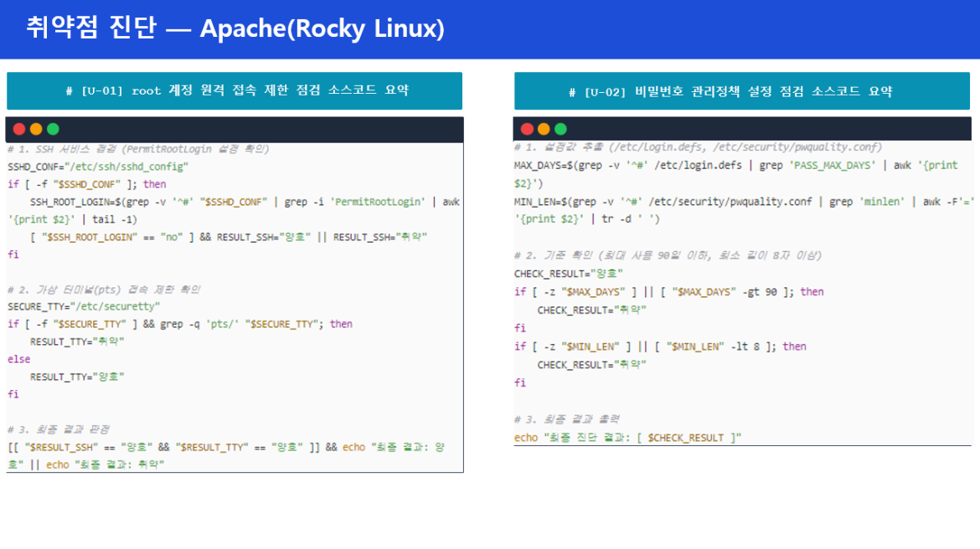Click the comment # 3. 최종 결과 출력

567,419
